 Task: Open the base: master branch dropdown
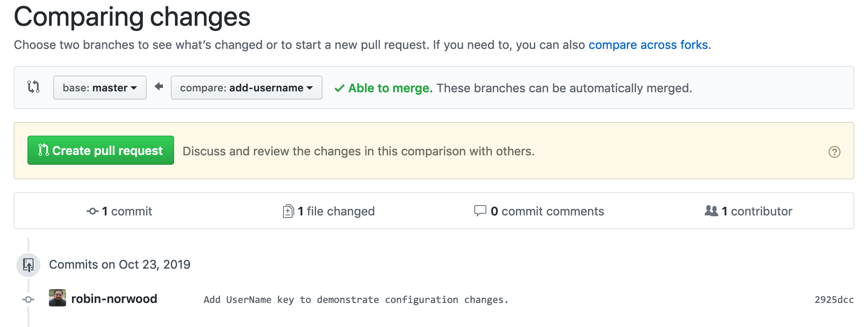point(99,88)
